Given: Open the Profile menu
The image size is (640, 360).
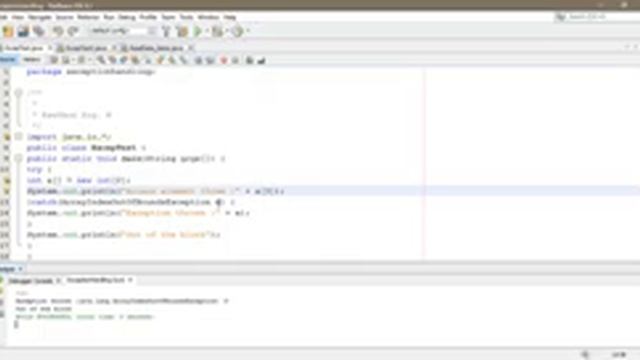Looking at the screenshot, I should pos(148,17).
